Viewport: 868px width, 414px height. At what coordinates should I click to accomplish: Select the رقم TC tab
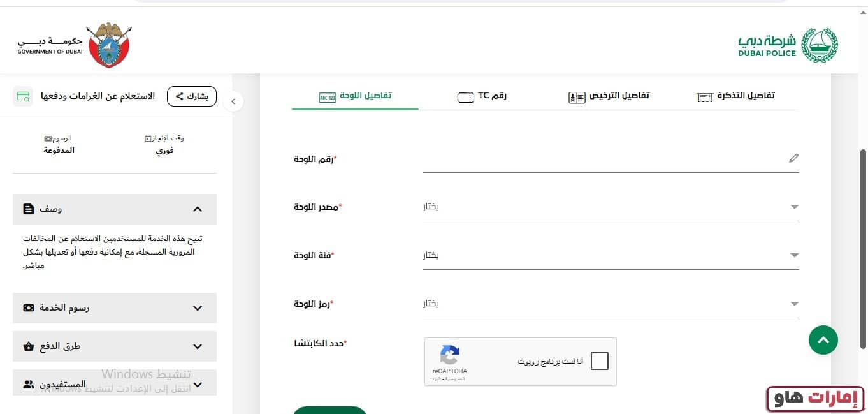[x=482, y=96]
